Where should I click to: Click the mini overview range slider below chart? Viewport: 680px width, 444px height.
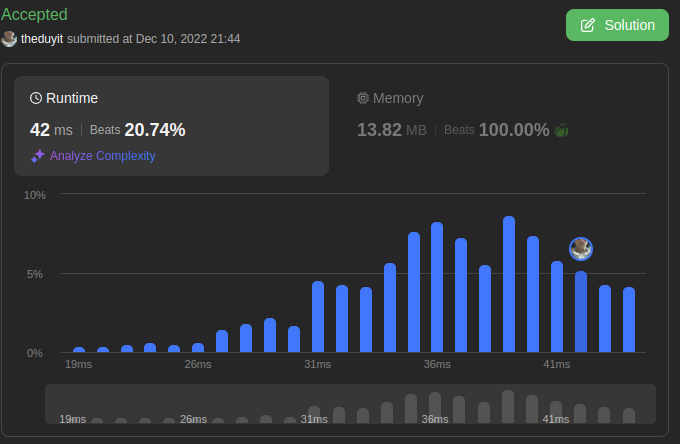coord(350,403)
